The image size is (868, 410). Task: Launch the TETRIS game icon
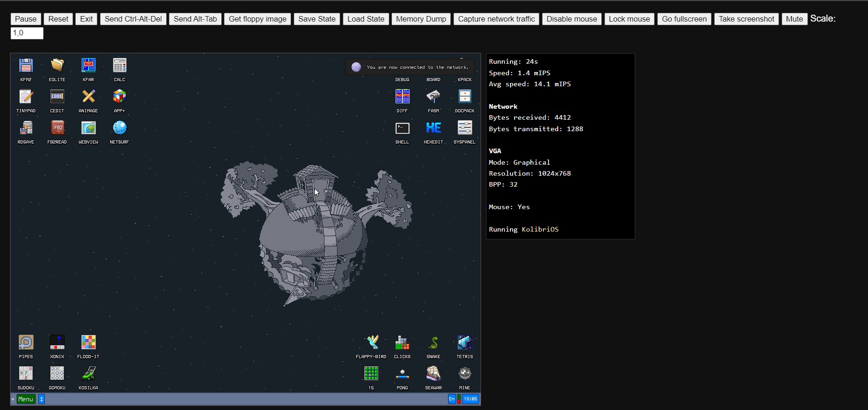pos(465,343)
